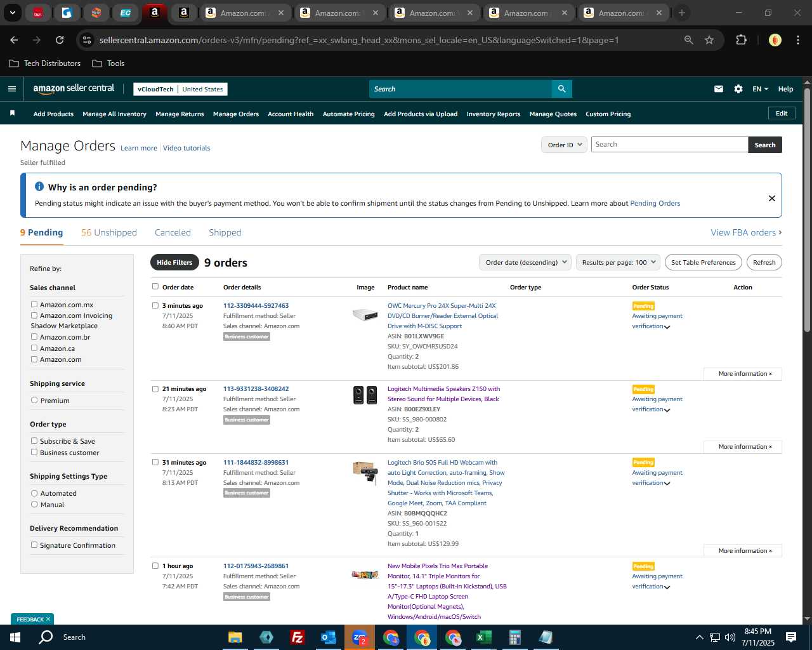Expand More information for order 112-3309444-5927463
812x650 pixels.
coord(743,374)
